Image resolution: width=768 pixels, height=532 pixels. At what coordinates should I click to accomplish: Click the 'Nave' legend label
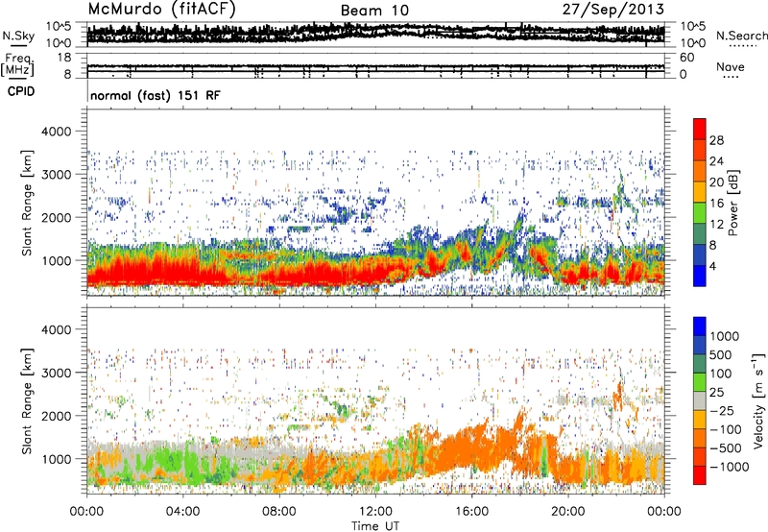pyautogui.click(x=731, y=66)
